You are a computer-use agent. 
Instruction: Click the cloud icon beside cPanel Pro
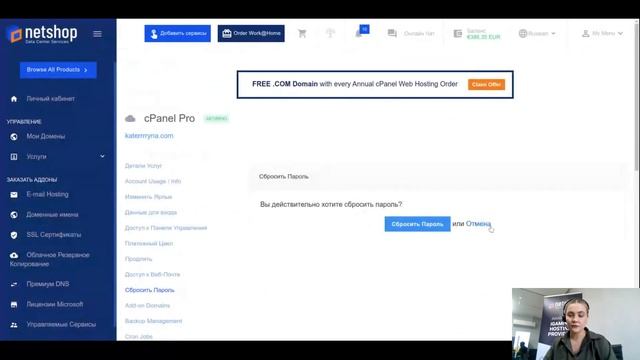point(130,119)
